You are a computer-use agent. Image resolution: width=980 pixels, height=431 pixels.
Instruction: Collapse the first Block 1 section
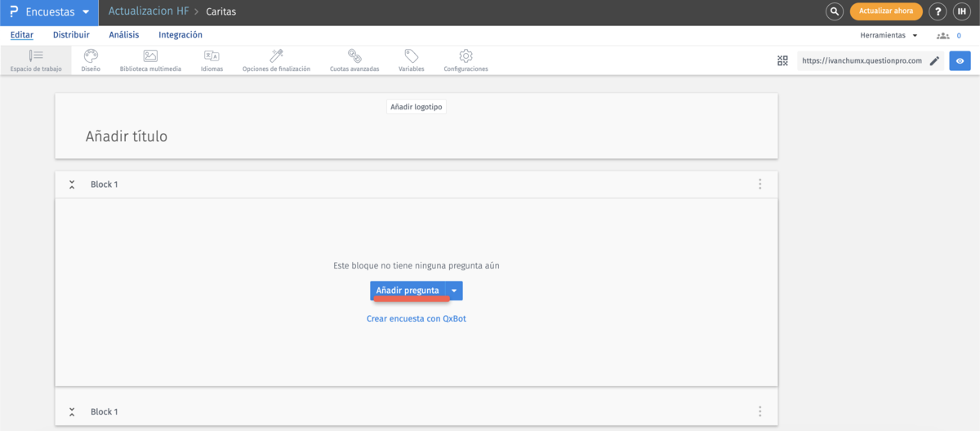pos(72,184)
